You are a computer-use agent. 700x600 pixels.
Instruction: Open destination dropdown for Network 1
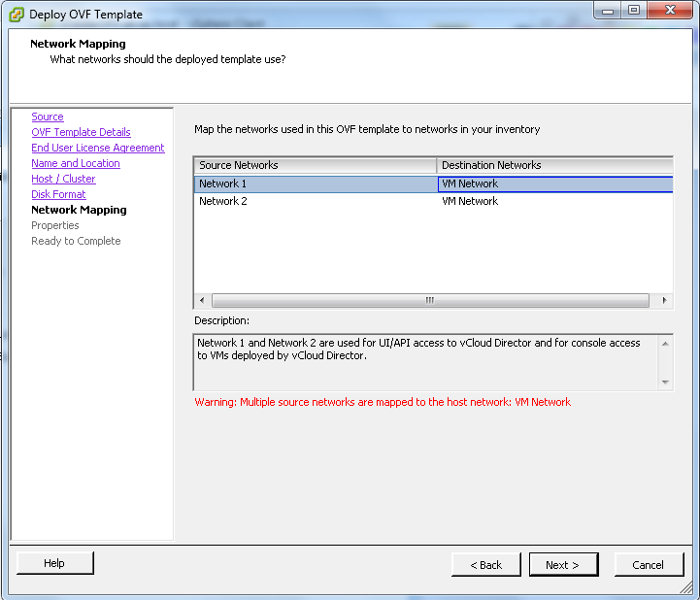555,183
